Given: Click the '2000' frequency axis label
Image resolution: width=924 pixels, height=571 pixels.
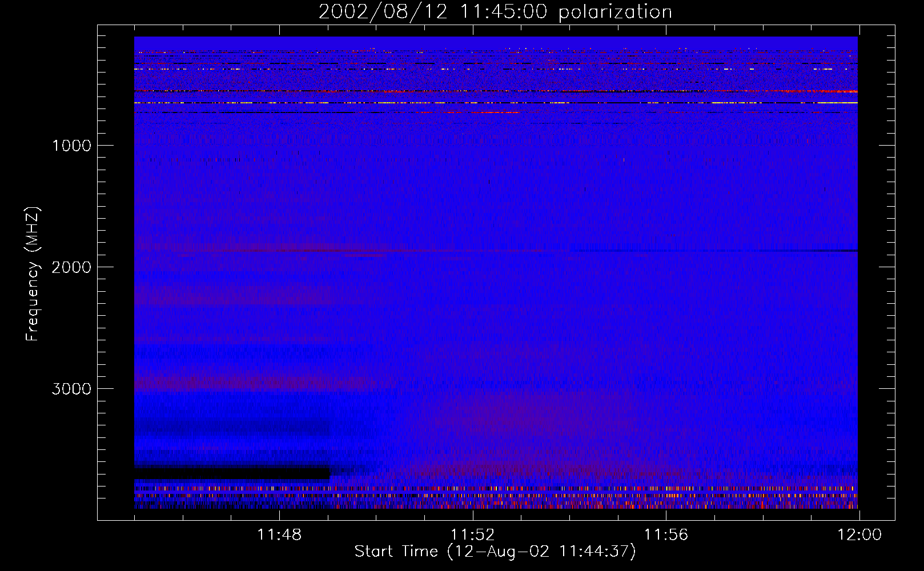Looking at the screenshot, I should click(x=71, y=267).
